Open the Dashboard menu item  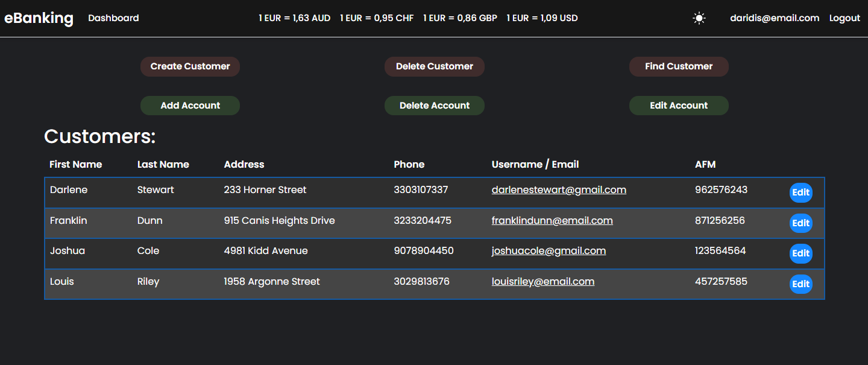pos(113,18)
